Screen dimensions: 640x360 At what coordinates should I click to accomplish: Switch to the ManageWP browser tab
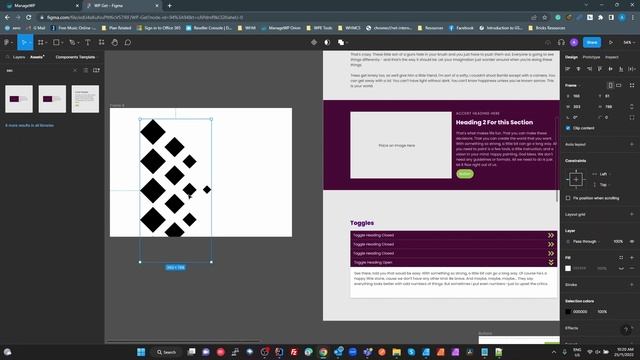click(41, 6)
